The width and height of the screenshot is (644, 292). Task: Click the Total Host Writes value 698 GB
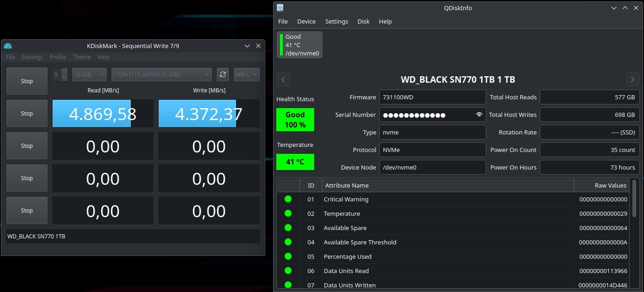(x=589, y=115)
